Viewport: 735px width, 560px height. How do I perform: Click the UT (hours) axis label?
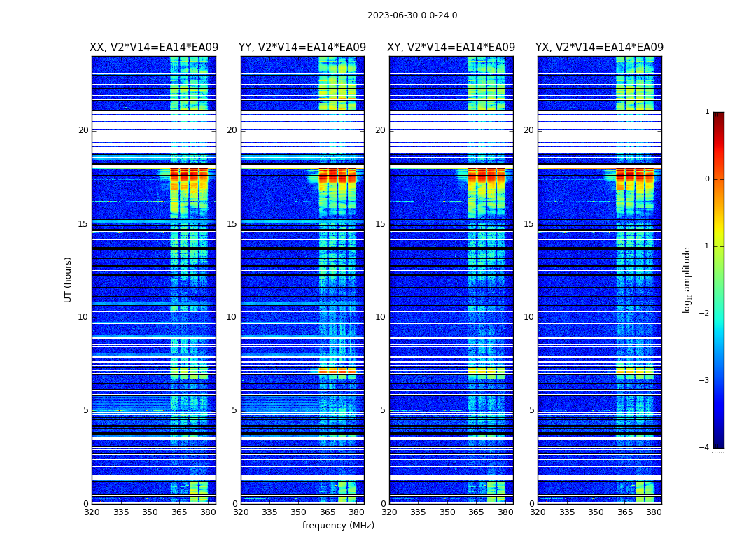click(69, 279)
